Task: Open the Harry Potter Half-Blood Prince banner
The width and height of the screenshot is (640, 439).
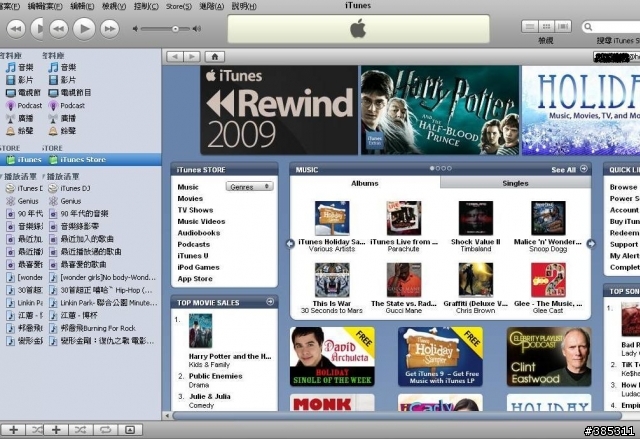Action: (x=440, y=110)
